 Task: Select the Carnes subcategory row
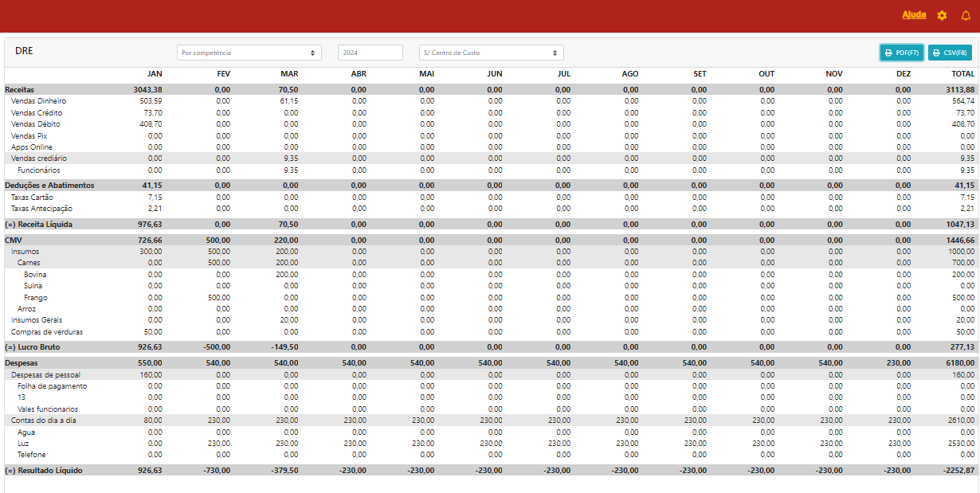tap(29, 263)
